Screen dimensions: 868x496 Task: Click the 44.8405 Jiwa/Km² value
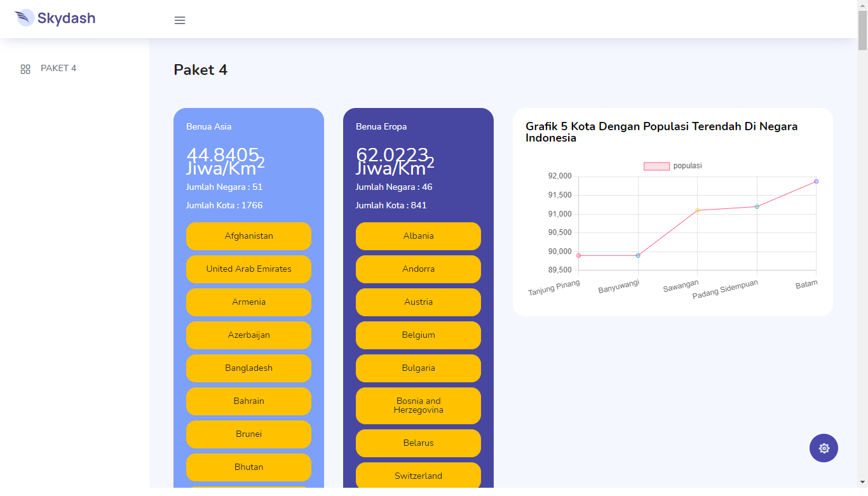pyautogui.click(x=226, y=161)
